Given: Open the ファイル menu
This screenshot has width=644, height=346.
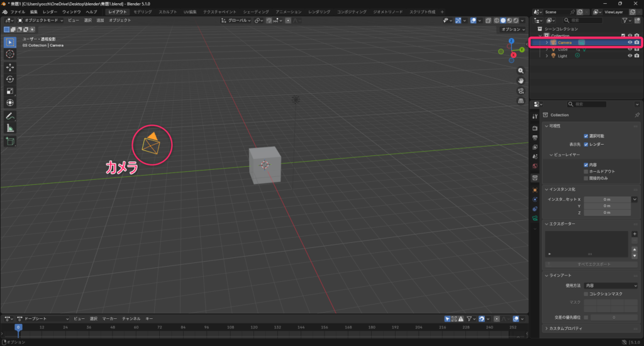Looking at the screenshot, I should (x=18, y=12).
